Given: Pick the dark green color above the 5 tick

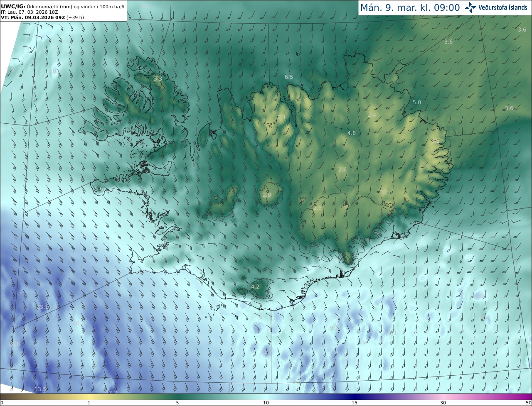Looking at the screenshot, I should click(x=177, y=396).
